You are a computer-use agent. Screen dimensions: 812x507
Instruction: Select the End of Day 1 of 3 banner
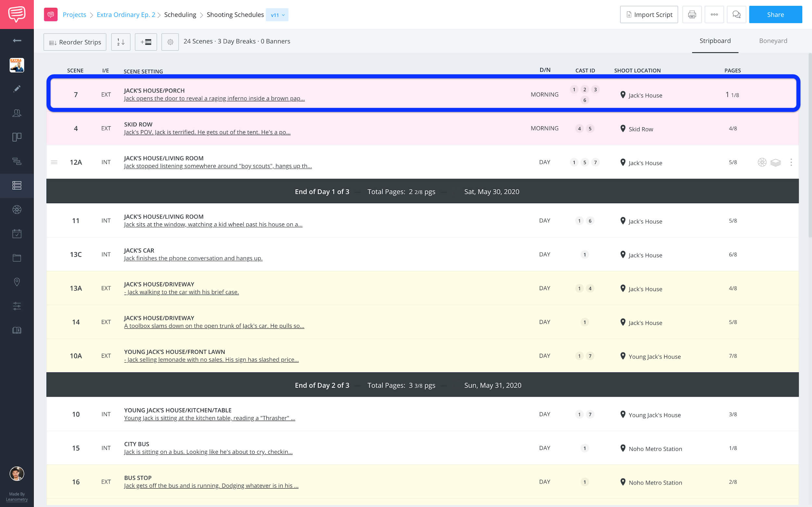423,191
